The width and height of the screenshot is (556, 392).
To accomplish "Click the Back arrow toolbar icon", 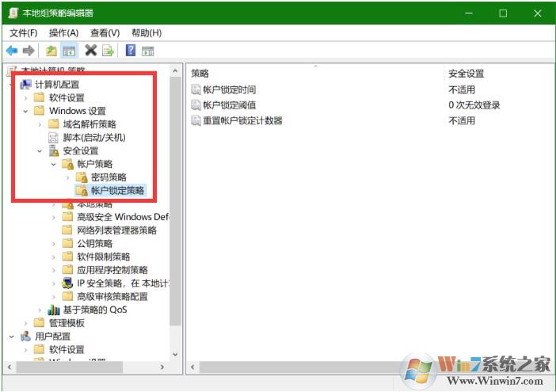I will (x=12, y=51).
